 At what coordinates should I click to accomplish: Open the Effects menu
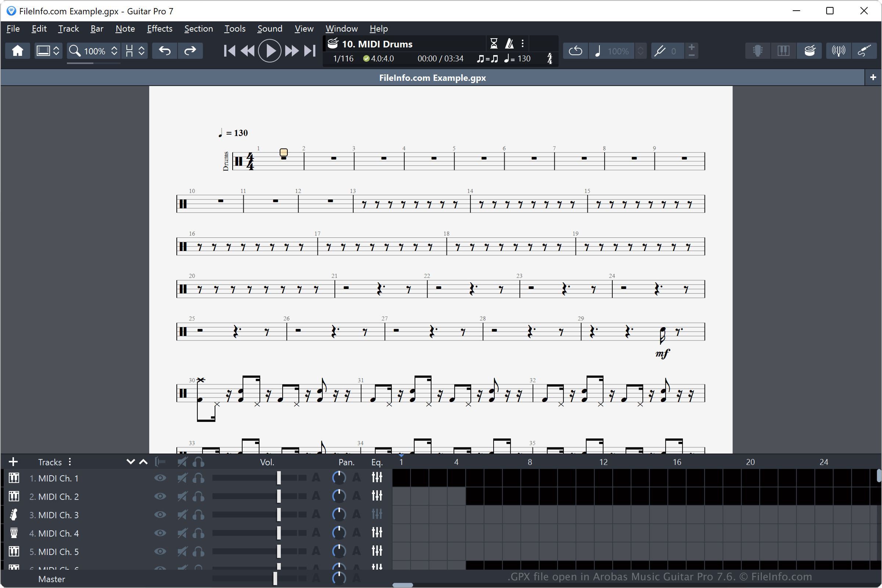[x=159, y=29]
